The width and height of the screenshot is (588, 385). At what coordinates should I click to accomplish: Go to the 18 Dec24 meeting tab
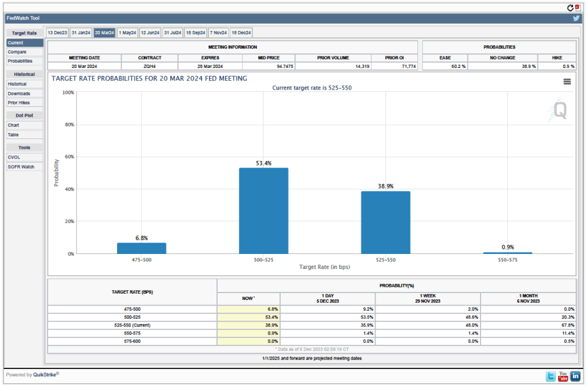(x=241, y=33)
